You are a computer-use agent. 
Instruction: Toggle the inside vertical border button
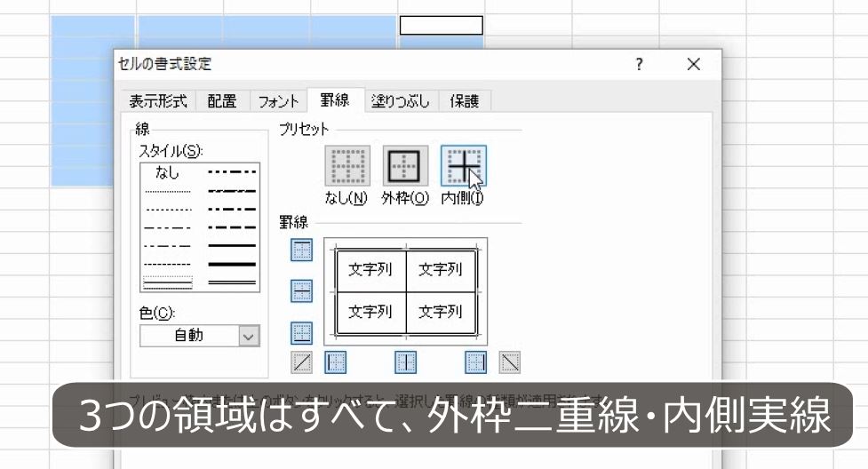tap(406, 362)
